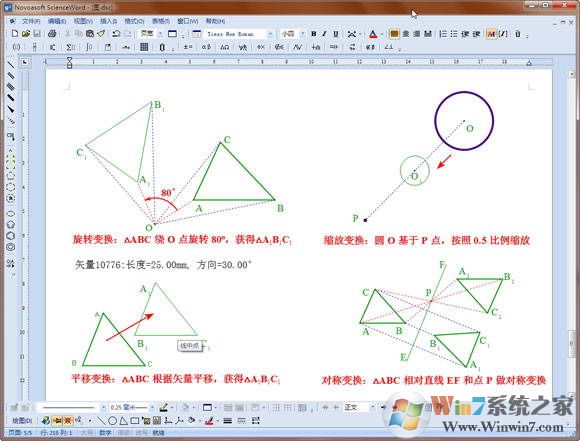Toggle Underline formatting

pyautogui.click(x=335, y=34)
